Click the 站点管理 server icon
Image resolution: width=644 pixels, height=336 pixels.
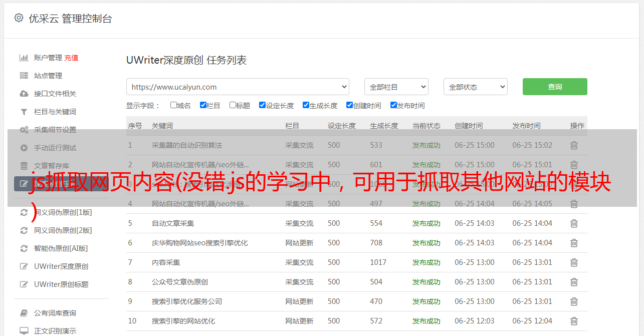click(24, 76)
